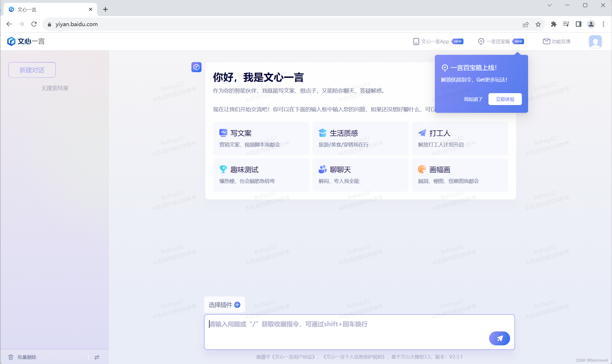The width and height of the screenshot is (612, 364).
Task: Click the 文心一言 logo in header
Action: click(x=26, y=41)
